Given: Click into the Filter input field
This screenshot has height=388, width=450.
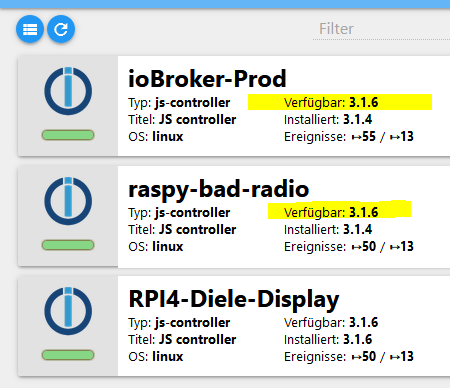Looking at the screenshot, I should point(381,29).
